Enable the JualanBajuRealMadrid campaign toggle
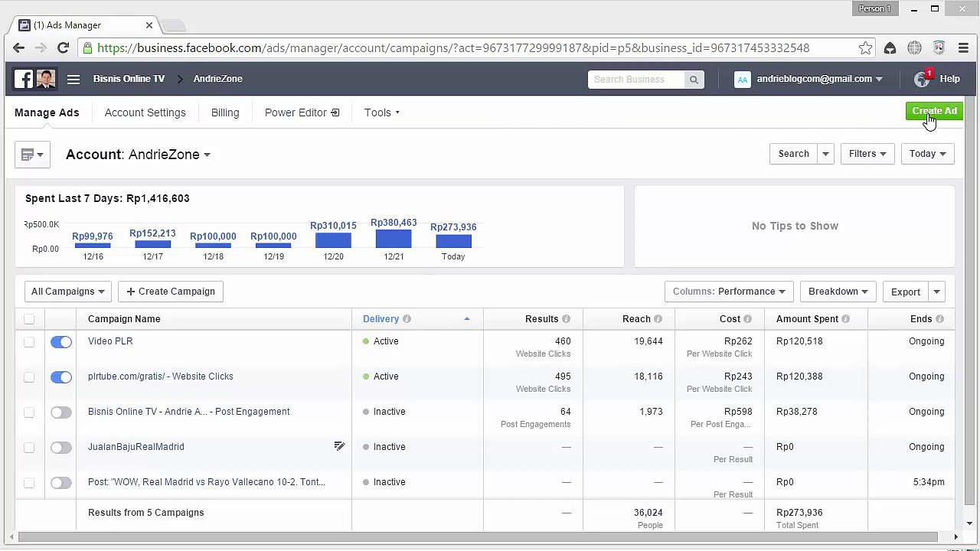This screenshot has width=980, height=551. click(x=61, y=448)
